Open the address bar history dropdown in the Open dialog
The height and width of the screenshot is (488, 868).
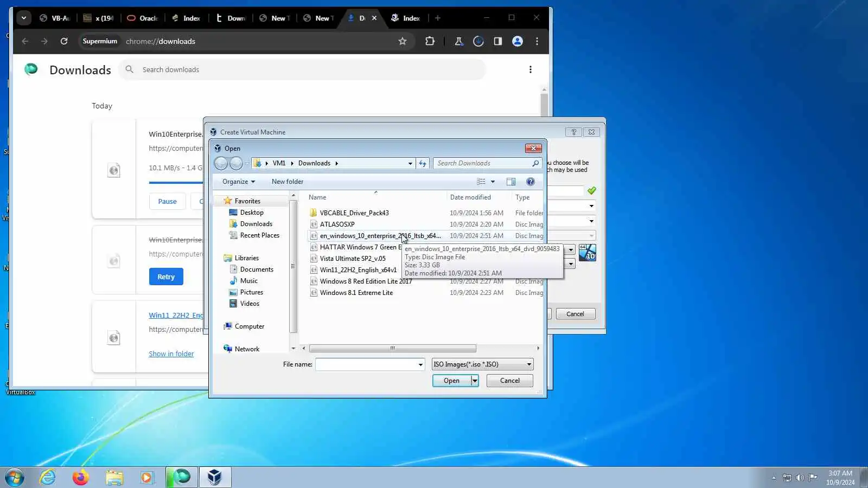[410, 163]
